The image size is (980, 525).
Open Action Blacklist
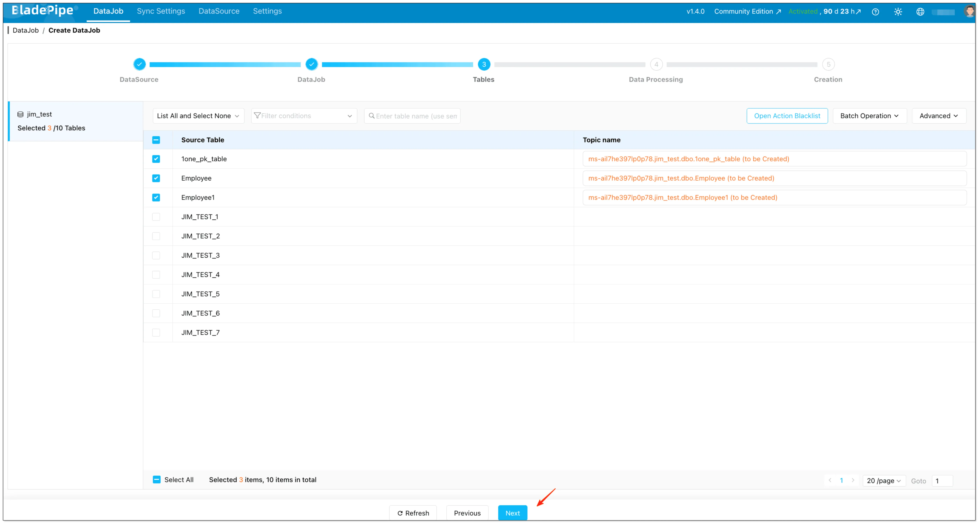click(x=787, y=116)
